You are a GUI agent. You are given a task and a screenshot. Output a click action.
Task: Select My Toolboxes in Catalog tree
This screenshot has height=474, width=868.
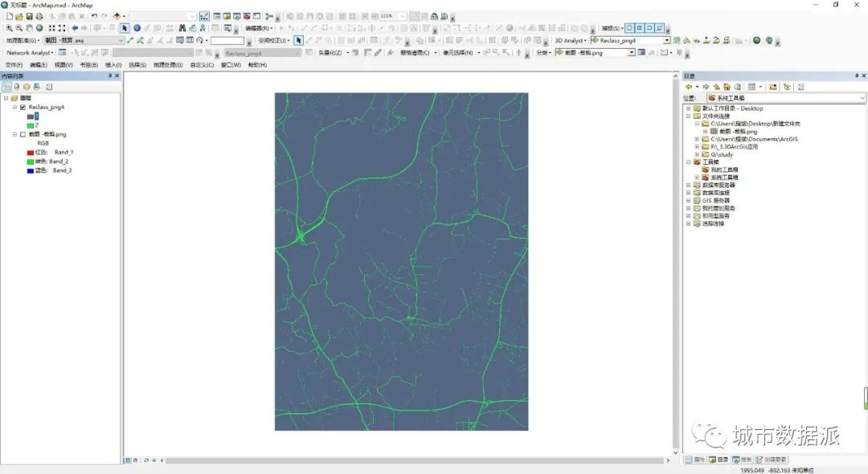point(724,170)
